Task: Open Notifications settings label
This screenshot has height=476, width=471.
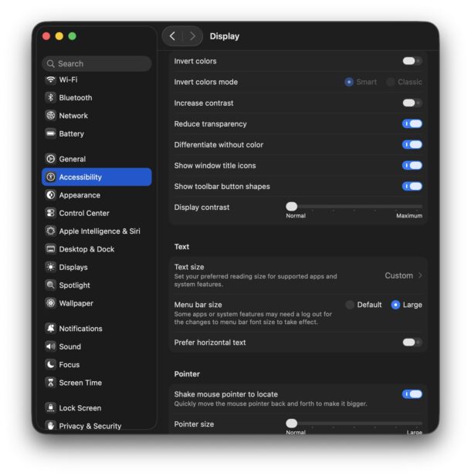Action: 80,329
